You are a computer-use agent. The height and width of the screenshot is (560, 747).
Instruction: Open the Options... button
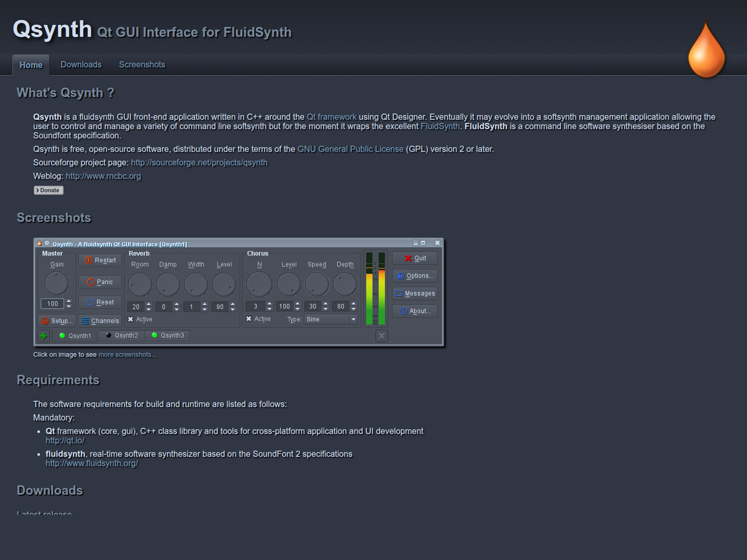[x=415, y=276]
